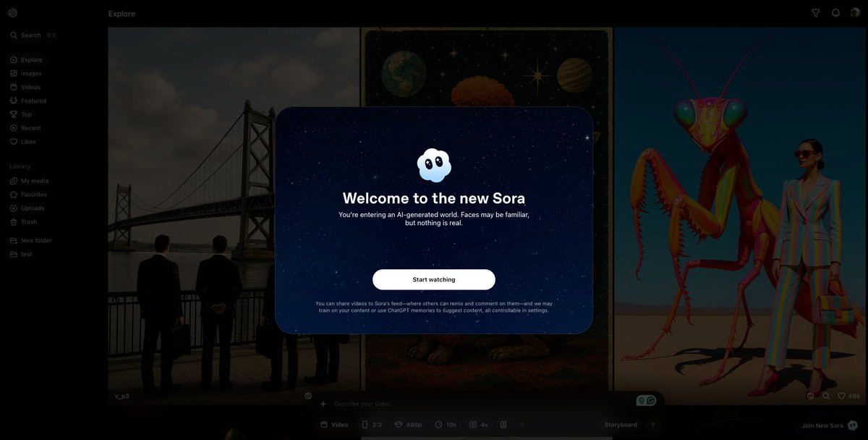Open the profile avatar menu
The image size is (868, 440).
855,13
